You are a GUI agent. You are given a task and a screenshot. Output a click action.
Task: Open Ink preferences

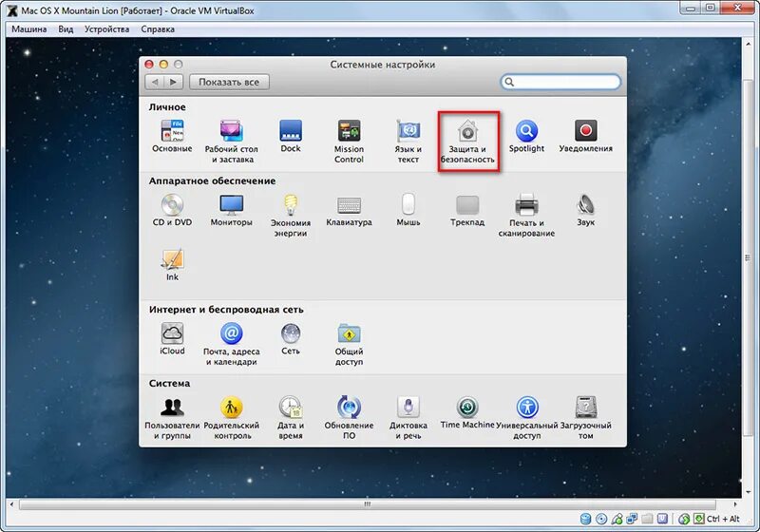pyautogui.click(x=172, y=265)
